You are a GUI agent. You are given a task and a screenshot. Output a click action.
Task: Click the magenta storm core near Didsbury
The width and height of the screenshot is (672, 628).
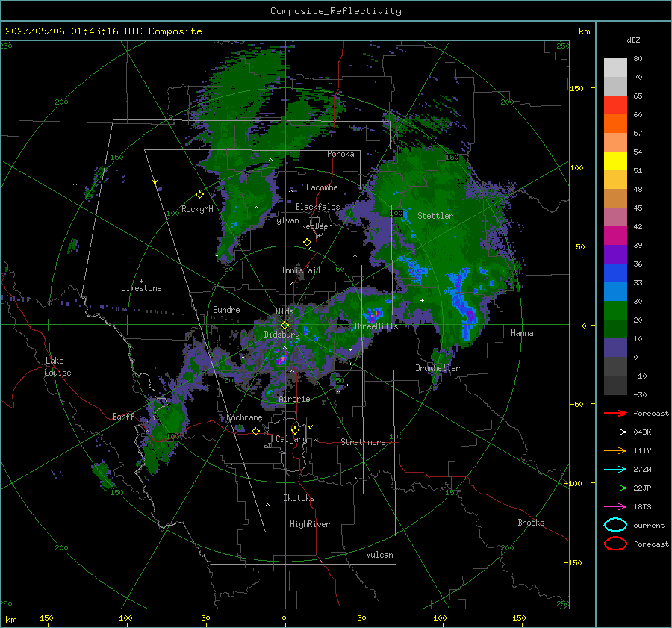click(x=281, y=359)
